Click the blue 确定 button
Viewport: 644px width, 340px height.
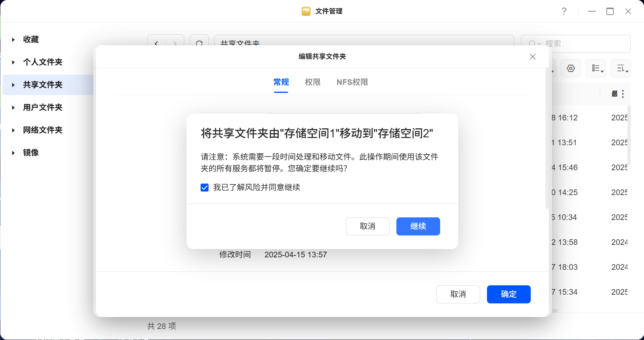pos(508,294)
